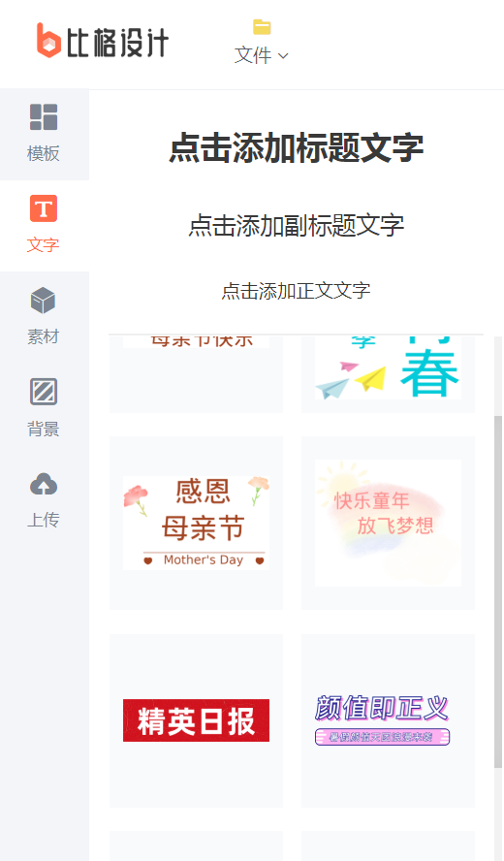Select the partially hidden 母亲节快乐 template
The image size is (504, 861).
[196, 373]
